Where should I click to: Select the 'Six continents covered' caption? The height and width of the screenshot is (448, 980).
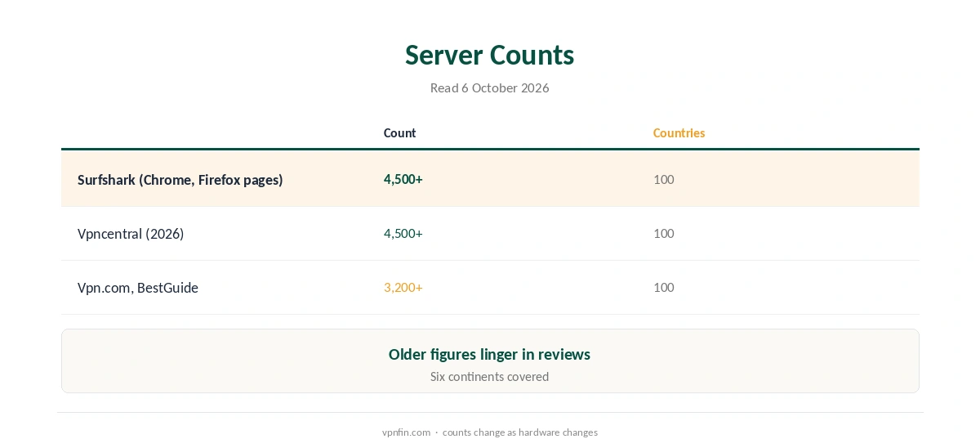pos(489,376)
